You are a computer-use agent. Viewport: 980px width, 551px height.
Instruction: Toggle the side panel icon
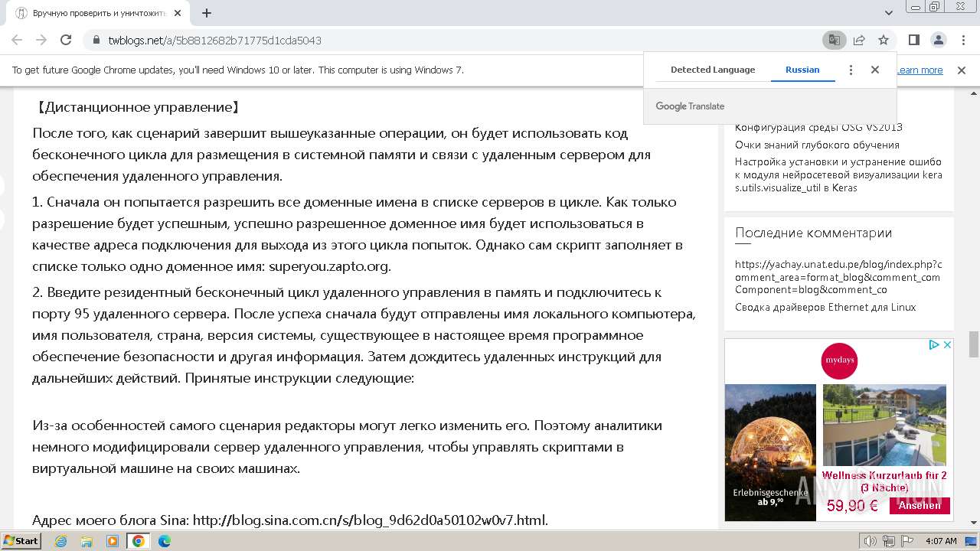click(x=913, y=40)
